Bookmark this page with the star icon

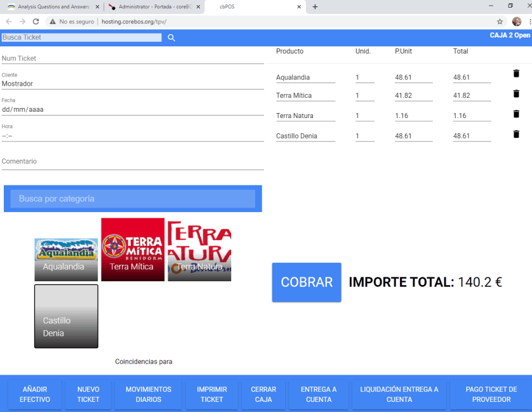pyautogui.click(x=500, y=21)
